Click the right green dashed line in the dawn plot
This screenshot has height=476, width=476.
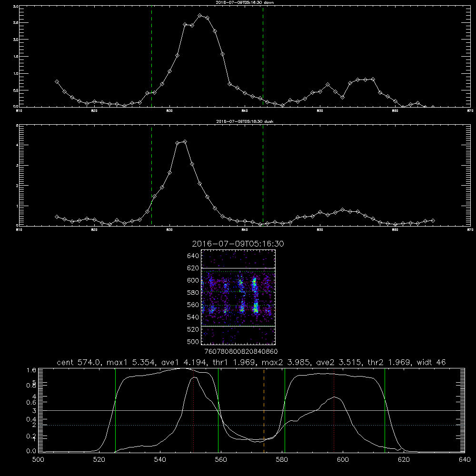263,56
